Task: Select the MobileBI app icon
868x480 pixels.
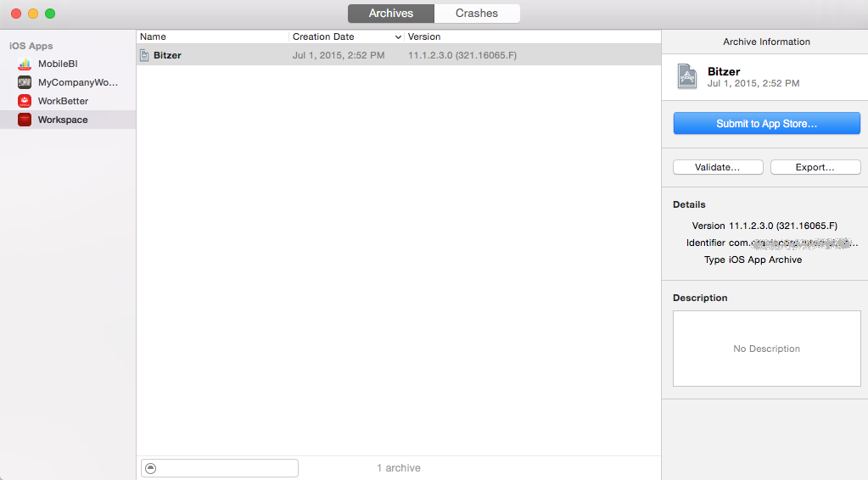Action: pyautogui.click(x=25, y=64)
